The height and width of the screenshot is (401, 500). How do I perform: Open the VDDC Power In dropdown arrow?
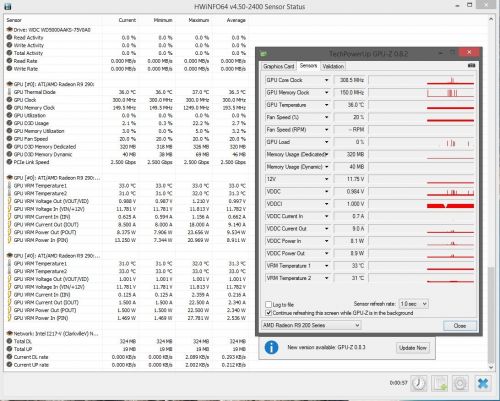click(x=326, y=241)
